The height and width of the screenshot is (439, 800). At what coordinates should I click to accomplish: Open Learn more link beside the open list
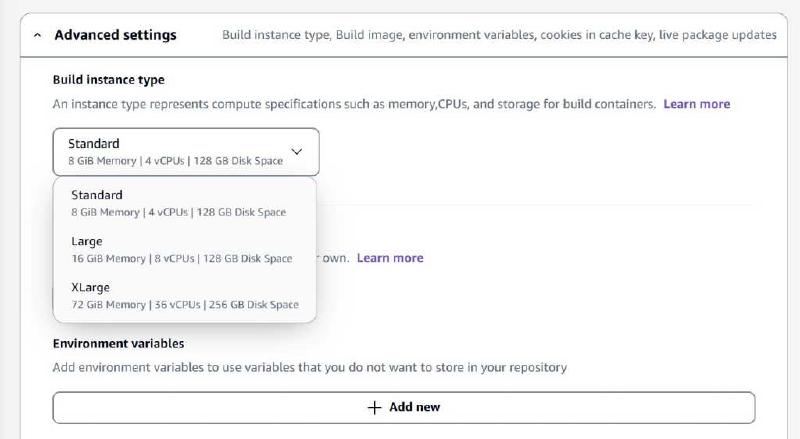pyautogui.click(x=390, y=258)
